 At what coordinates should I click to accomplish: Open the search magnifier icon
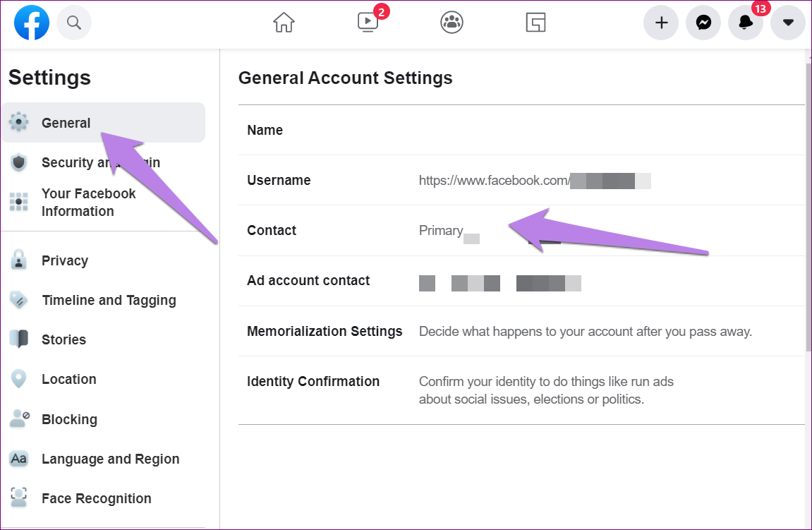[x=74, y=23]
